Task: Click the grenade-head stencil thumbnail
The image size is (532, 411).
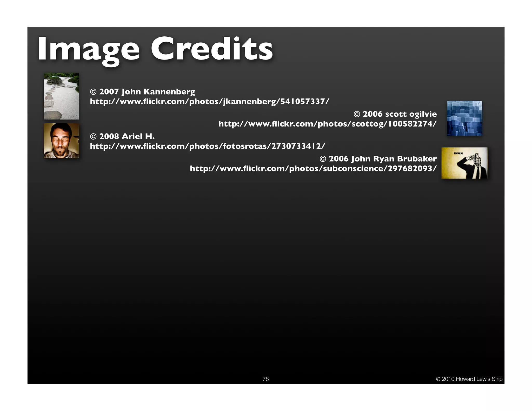Action: [x=464, y=163]
